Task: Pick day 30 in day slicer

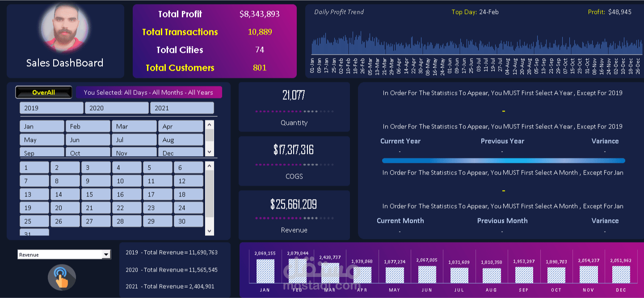Action: click(x=188, y=221)
